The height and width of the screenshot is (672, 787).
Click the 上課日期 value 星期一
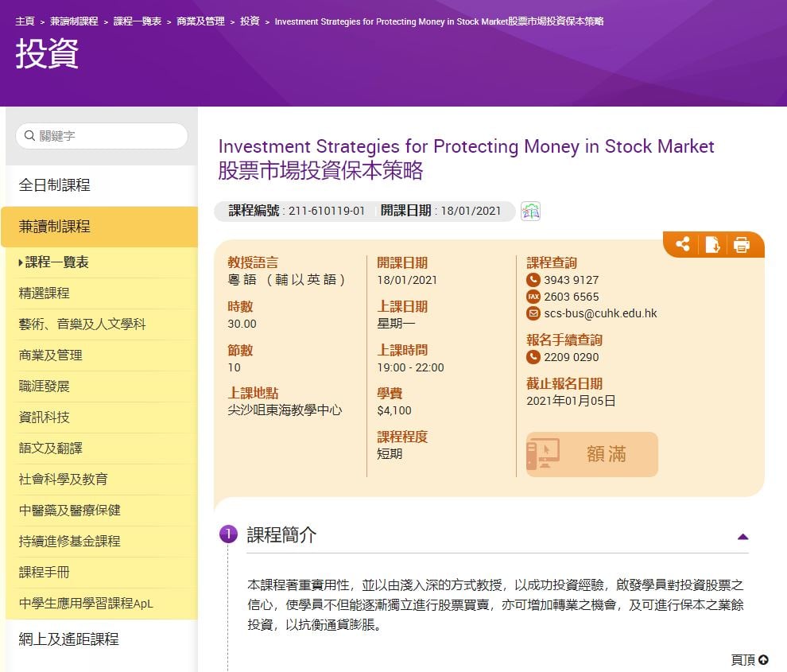[396, 324]
